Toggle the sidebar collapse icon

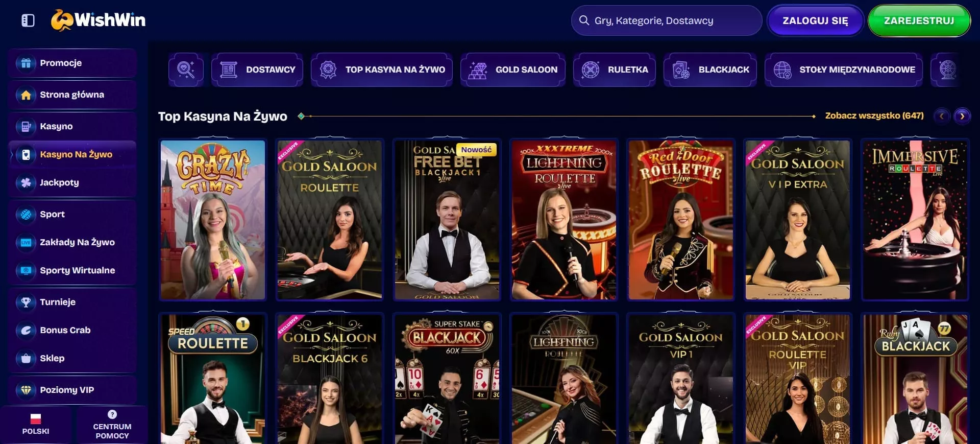[x=28, y=20]
